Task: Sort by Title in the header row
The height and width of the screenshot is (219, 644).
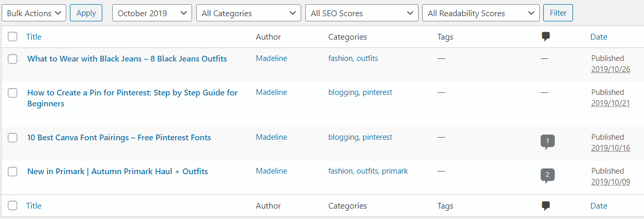Action: click(x=34, y=37)
